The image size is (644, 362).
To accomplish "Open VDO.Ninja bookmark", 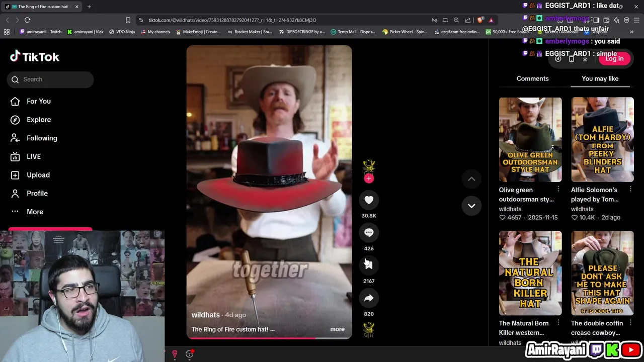I will click(x=122, y=32).
